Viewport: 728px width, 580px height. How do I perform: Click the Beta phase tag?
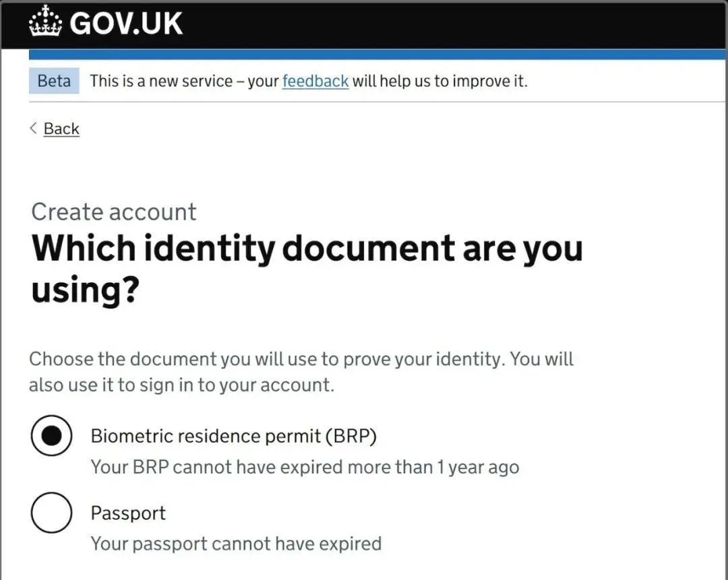coord(54,81)
